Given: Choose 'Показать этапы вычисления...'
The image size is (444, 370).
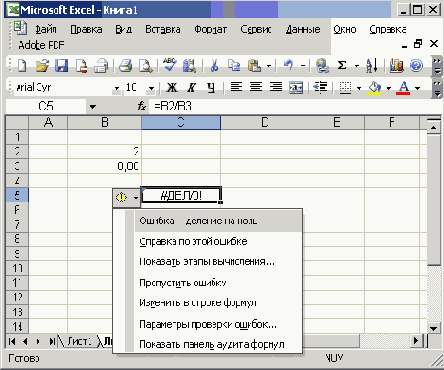Looking at the screenshot, I should pos(218,262).
